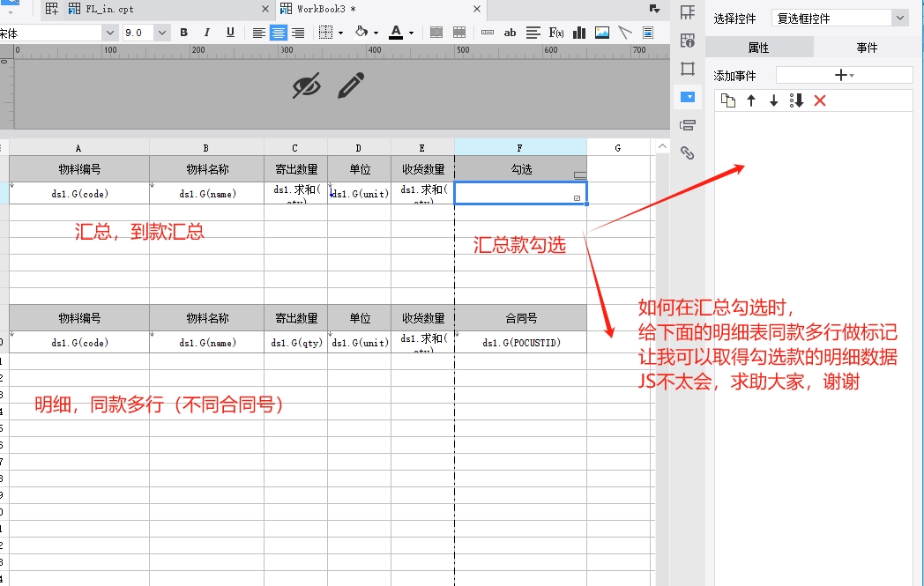
Task: Insert a widget element from the toolbar
Action: pyautogui.click(x=488, y=33)
